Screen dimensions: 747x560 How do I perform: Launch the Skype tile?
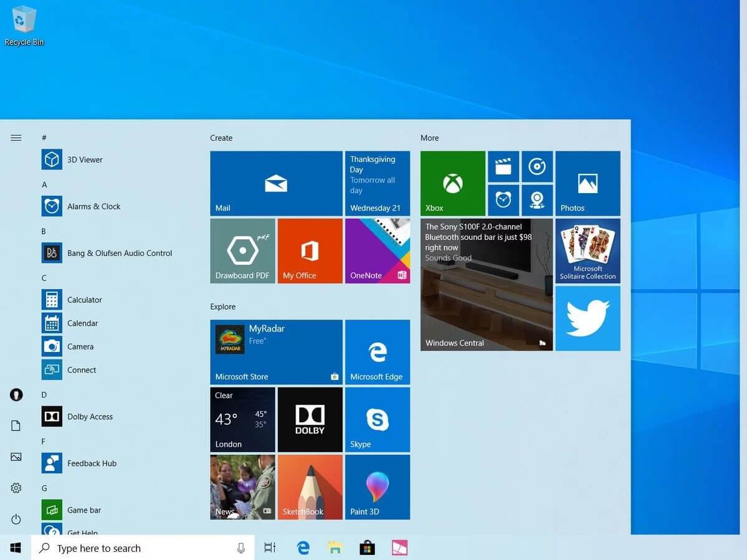(x=378, y=419)
